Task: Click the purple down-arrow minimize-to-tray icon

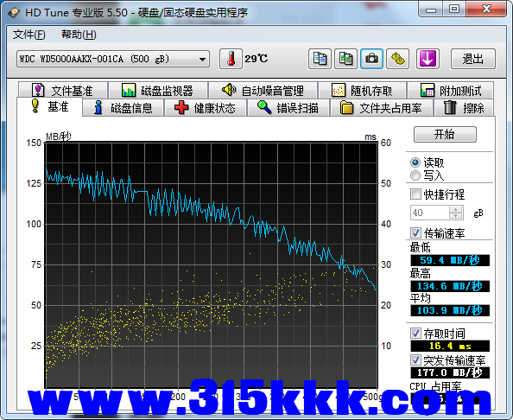Action: click(427, 59)
